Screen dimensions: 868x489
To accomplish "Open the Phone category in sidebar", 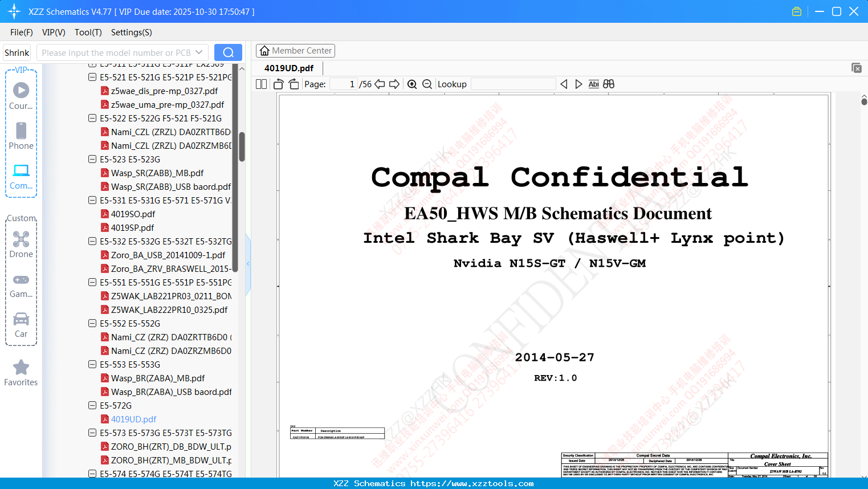I will [21, 136].
